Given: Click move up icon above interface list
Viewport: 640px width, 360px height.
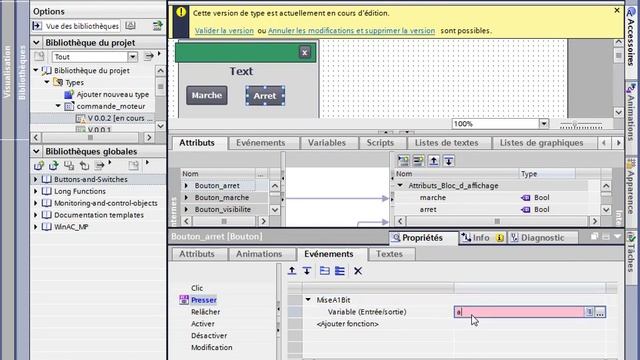Looking at the screenshot, I should [x=433, y=161].
